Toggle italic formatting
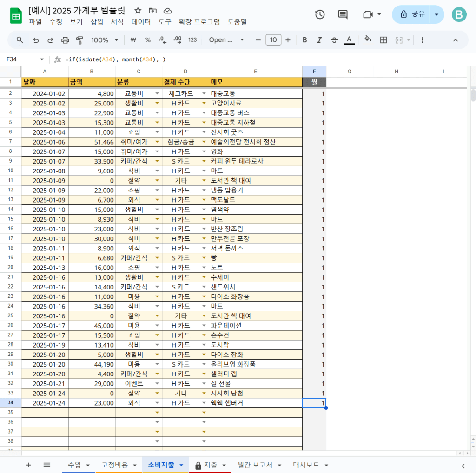476x473 pixels. [319, 40]
